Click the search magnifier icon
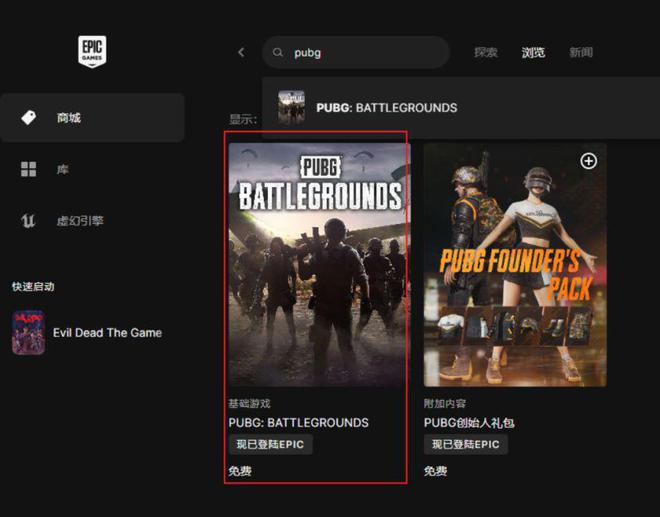This screenshot has width=660, height=517. (277, 53)
